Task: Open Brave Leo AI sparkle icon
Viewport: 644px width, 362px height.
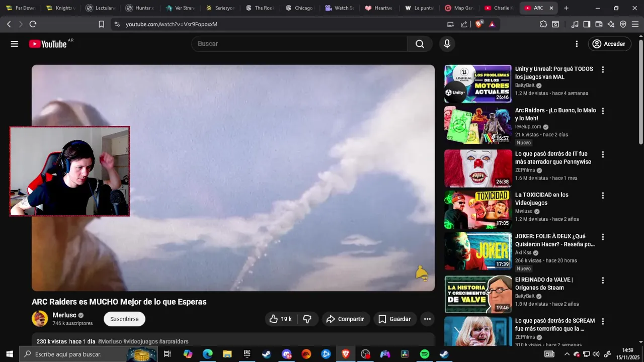Action: [x=611, y=24]
